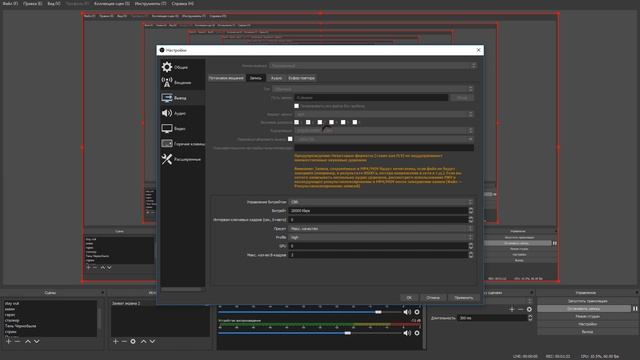Click Режим студии button
Screen dimensions: 640x360
pyautogui.click(x=587, y=316)
